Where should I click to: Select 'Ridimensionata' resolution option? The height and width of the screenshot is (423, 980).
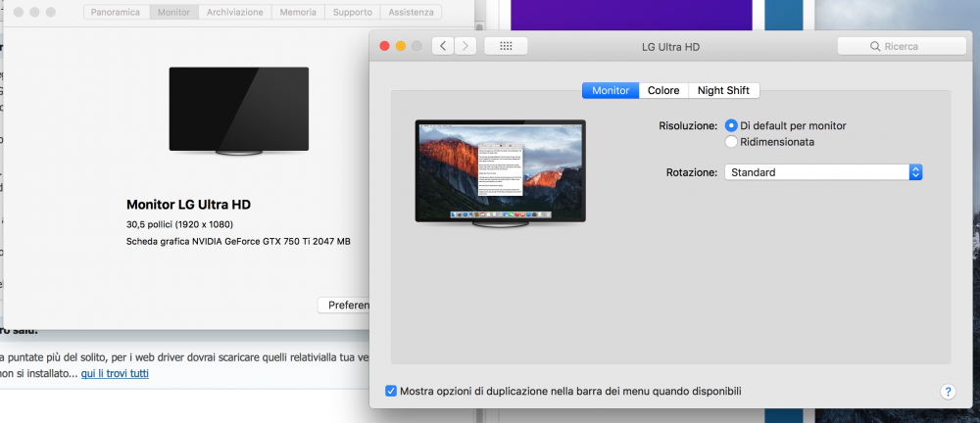tap(731, 142)
